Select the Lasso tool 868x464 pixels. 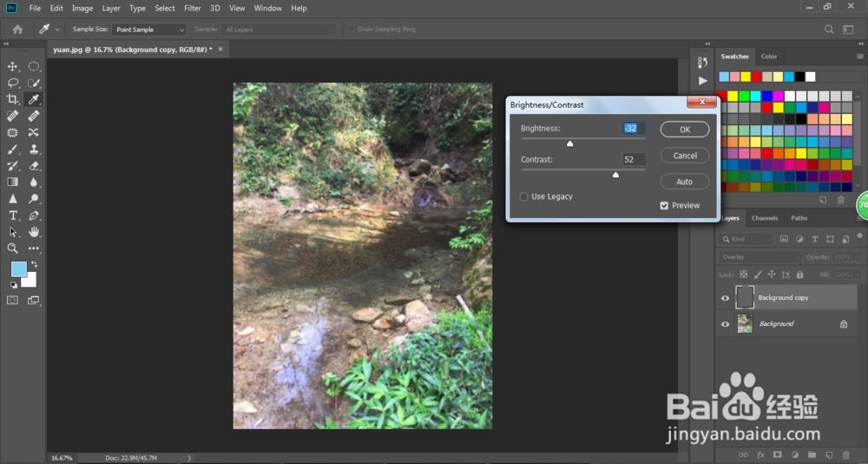coord(12,83)
